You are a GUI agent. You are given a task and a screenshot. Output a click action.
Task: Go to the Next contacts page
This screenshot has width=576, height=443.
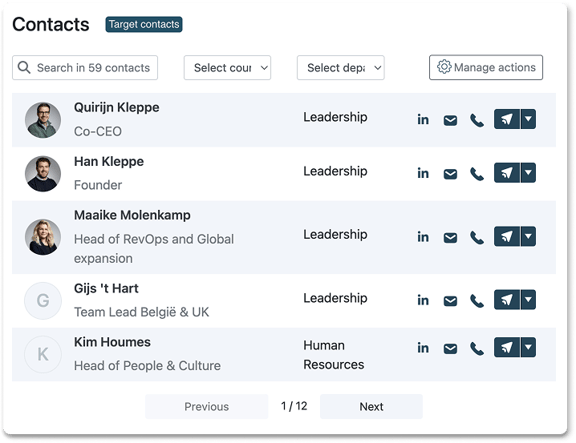click(371, 407)
